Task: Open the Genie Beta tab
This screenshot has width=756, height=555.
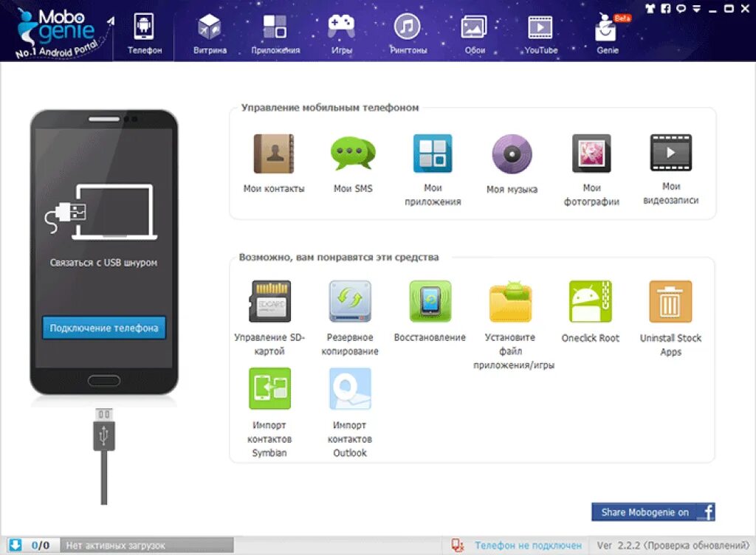Action: click(x=607, y=32)
